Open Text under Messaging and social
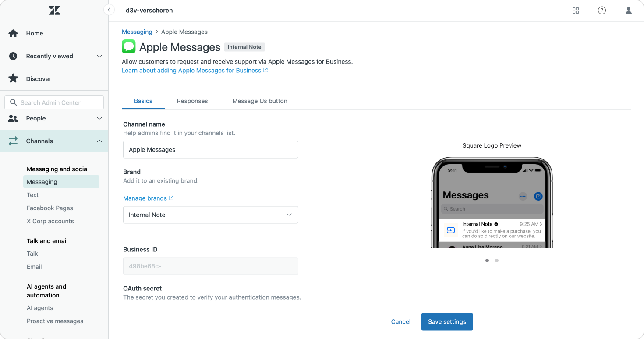 pyautogui.click(x=32, y=195)
